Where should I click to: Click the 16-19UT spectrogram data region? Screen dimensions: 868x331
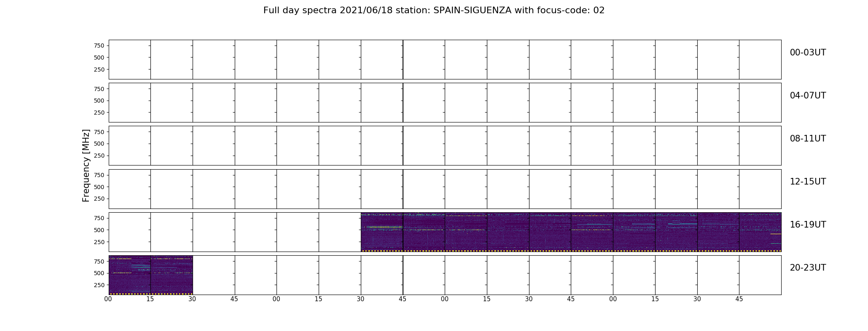tap(571, 232)
